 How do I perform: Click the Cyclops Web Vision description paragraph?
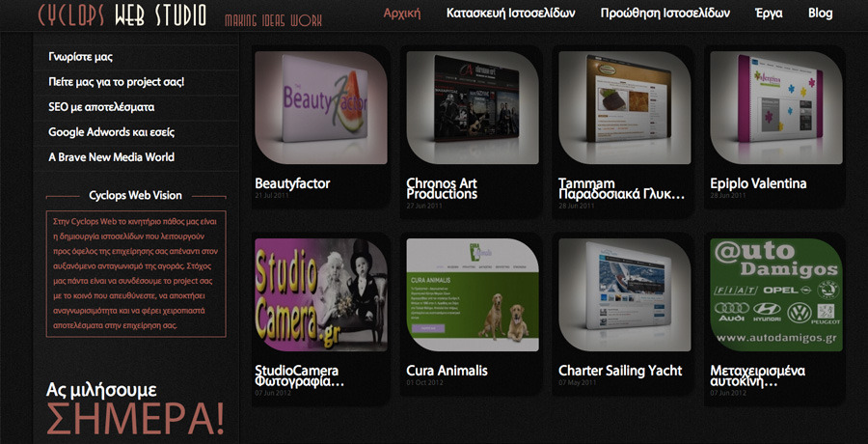[x=136, y=274]
